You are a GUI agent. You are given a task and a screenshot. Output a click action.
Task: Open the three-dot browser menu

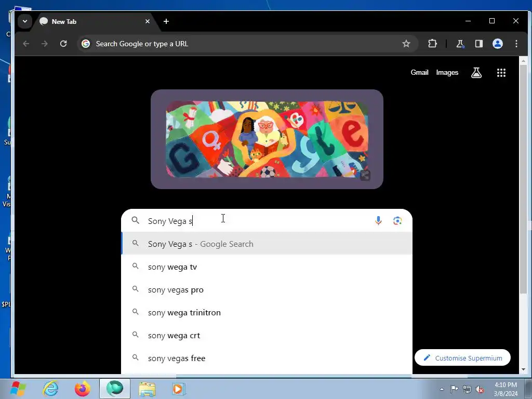click(x=516, y=44)
